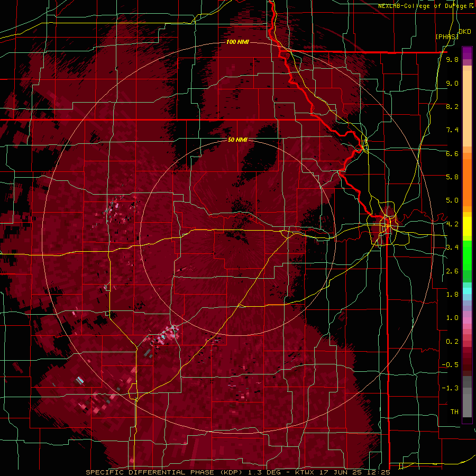Click the 2.6 value on the color scale
476x476 pixels.
[x=452, y=271]
